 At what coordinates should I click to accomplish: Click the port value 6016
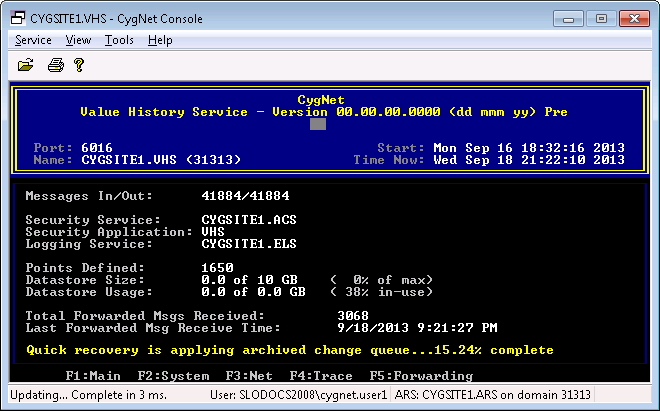click(x=97, y=148)
